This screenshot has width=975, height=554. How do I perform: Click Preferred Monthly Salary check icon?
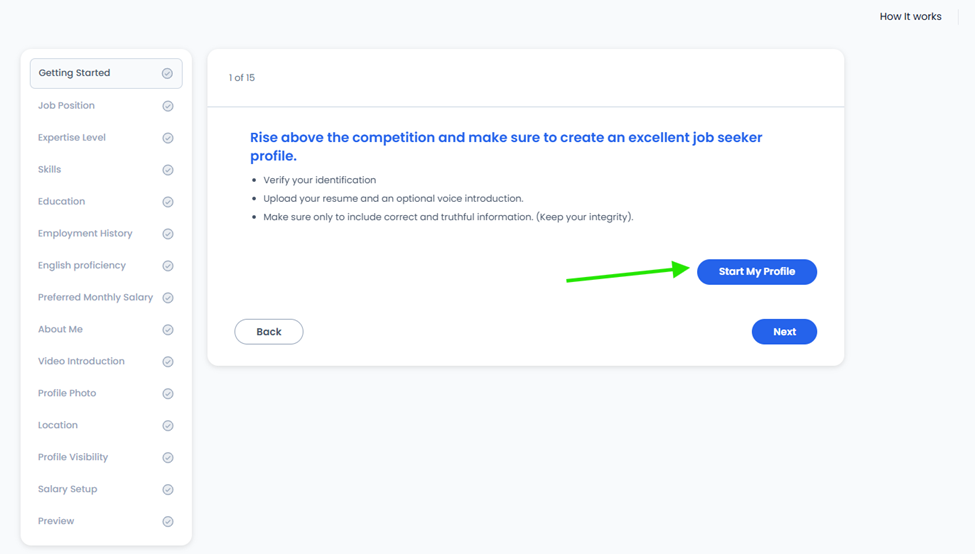pos(168,298)
